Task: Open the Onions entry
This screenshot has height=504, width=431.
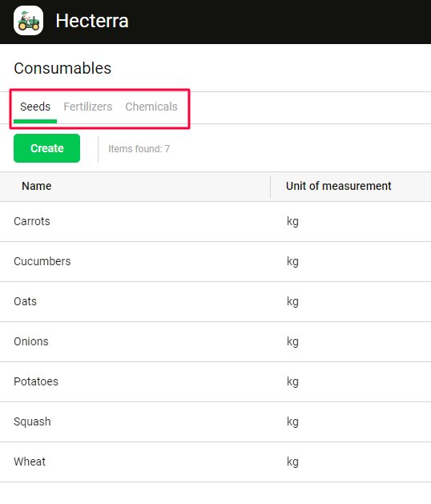Action: (x=215, y=341)
